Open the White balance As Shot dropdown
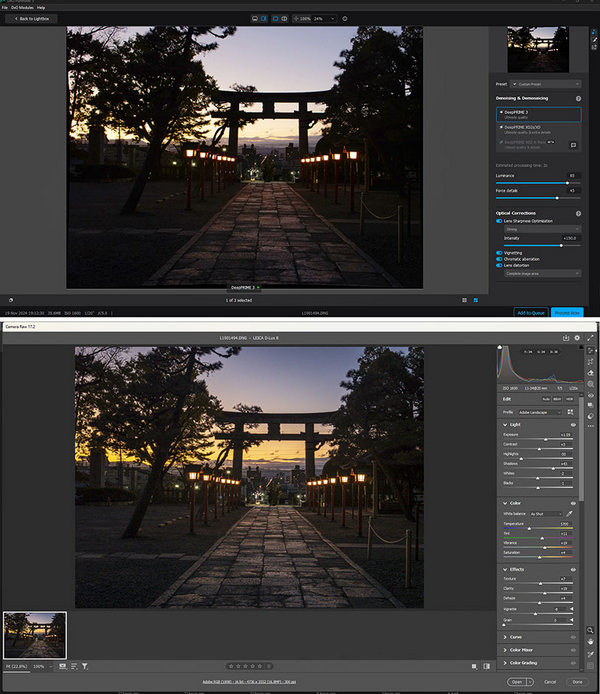This screenshot has height=694, width=600. [x=547, y=514]
